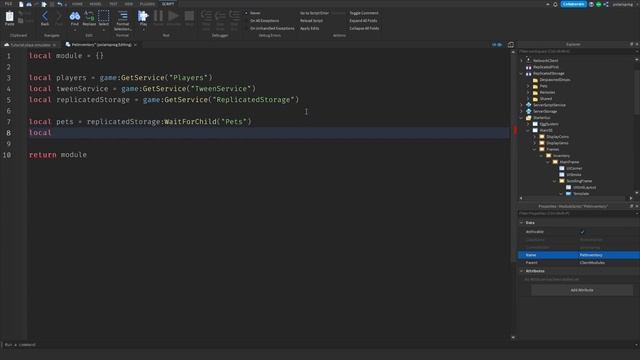
Task: Click the Collaborate button
Action: click(x=573, y=4)
